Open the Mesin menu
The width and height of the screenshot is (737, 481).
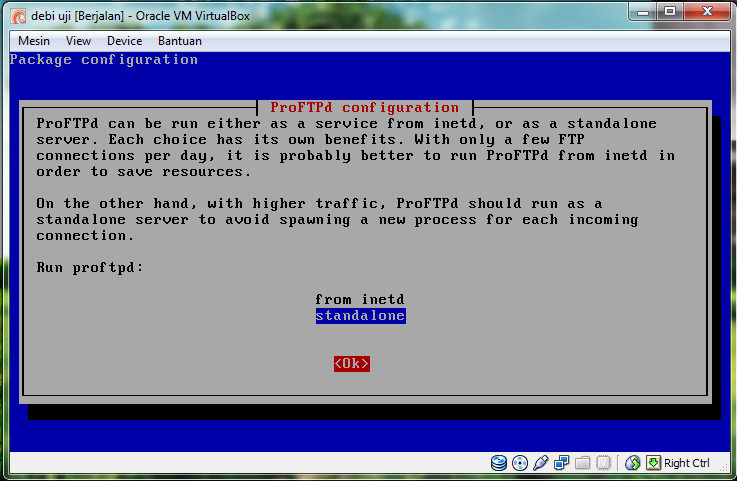[34, 41]
